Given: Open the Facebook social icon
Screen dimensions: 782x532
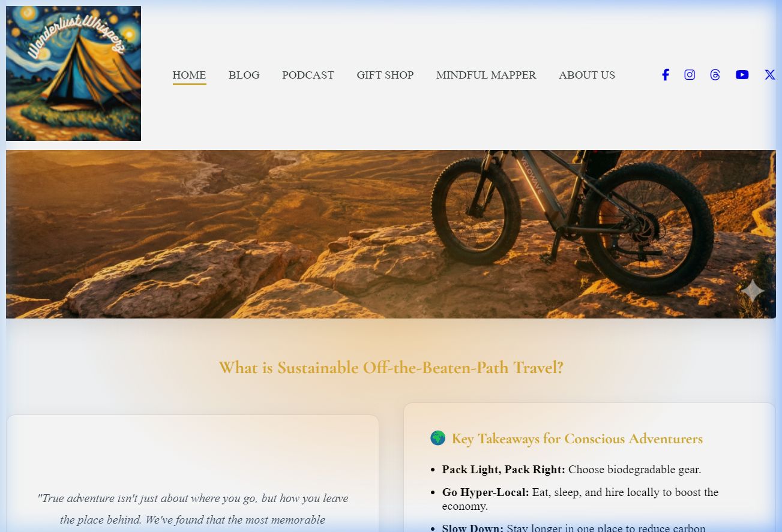Looking at the screenshot, I should 665,75.
